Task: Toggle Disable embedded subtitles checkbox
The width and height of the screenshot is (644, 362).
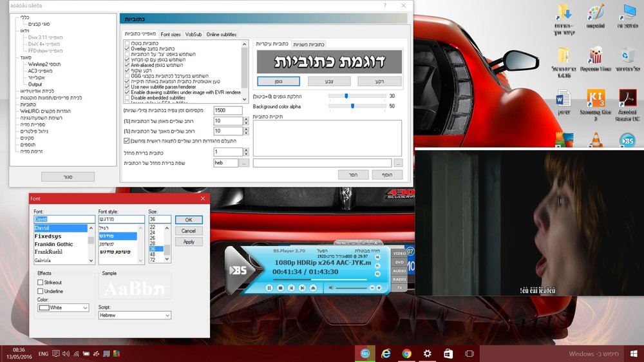Action: tap(128, 98)
